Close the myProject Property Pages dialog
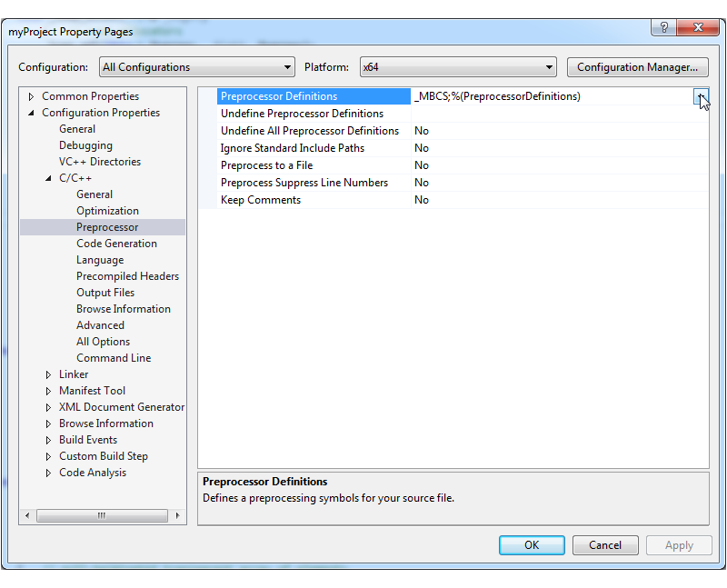The image size is (727, 588). click(698, 28)
